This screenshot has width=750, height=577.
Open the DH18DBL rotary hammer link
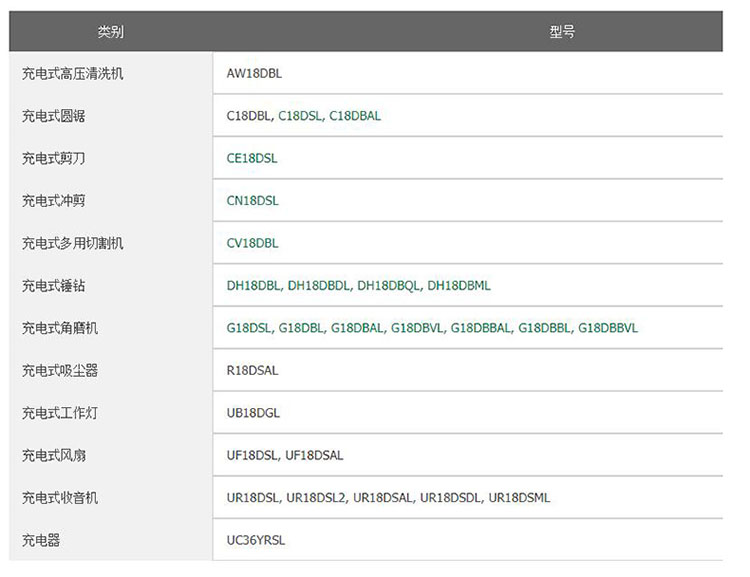(254, 286)
